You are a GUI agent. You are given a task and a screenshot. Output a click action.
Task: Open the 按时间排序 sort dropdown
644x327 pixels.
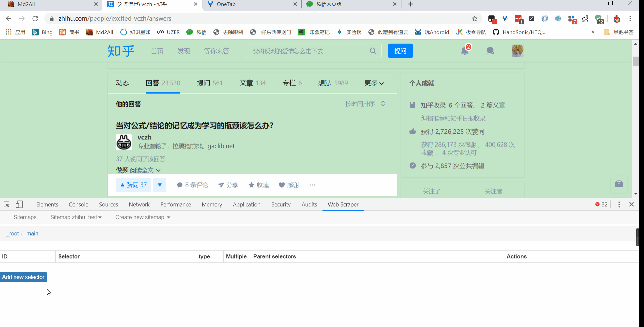pyautogui.click(x=365, y=104)
